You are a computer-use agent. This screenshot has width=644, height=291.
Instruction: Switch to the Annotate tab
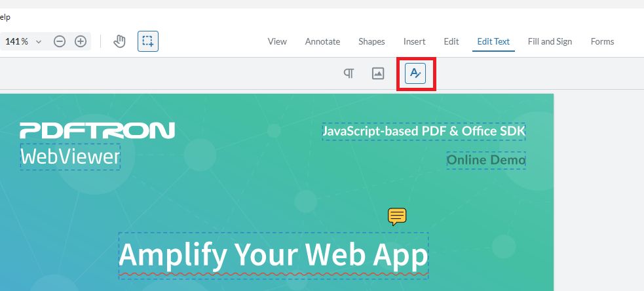[322, 41]
